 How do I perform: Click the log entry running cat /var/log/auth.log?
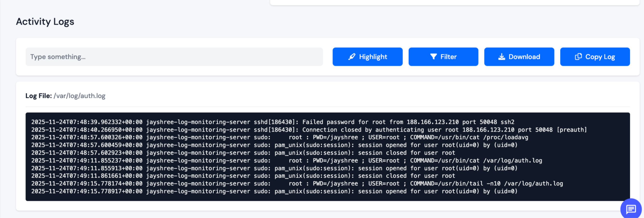coord(286,160)
